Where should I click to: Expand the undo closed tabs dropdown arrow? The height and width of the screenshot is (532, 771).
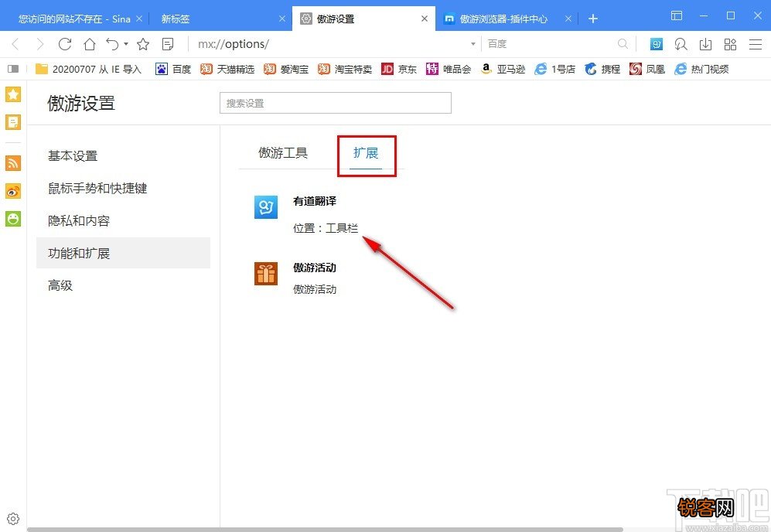point(126,44)
